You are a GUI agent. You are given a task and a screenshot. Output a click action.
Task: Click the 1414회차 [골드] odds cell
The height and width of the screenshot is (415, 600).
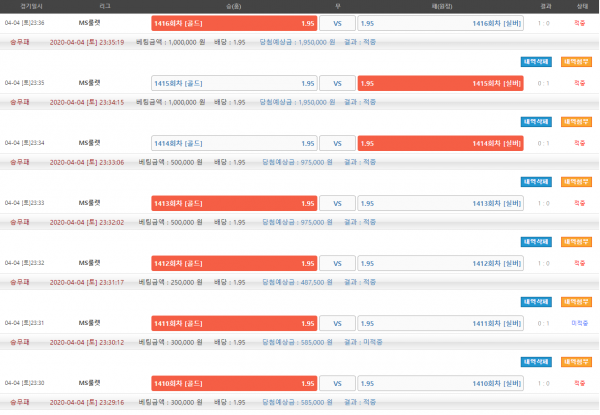pyautogui.click(x=235, y=142)
